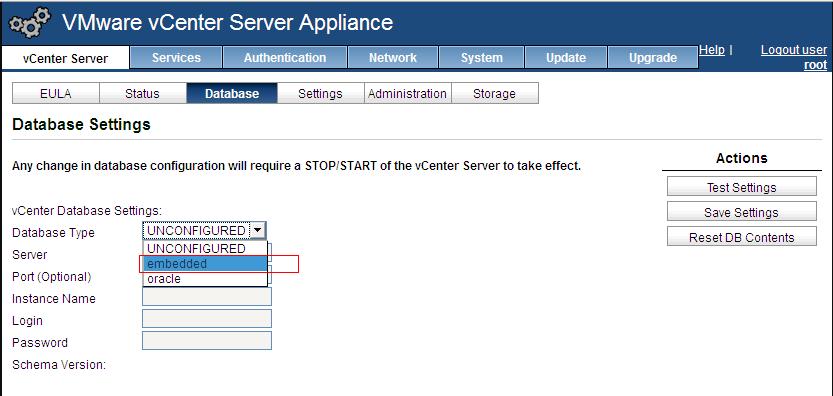
Task: Click the Reset DB Contents button
Action: click(x=742, y=237)
